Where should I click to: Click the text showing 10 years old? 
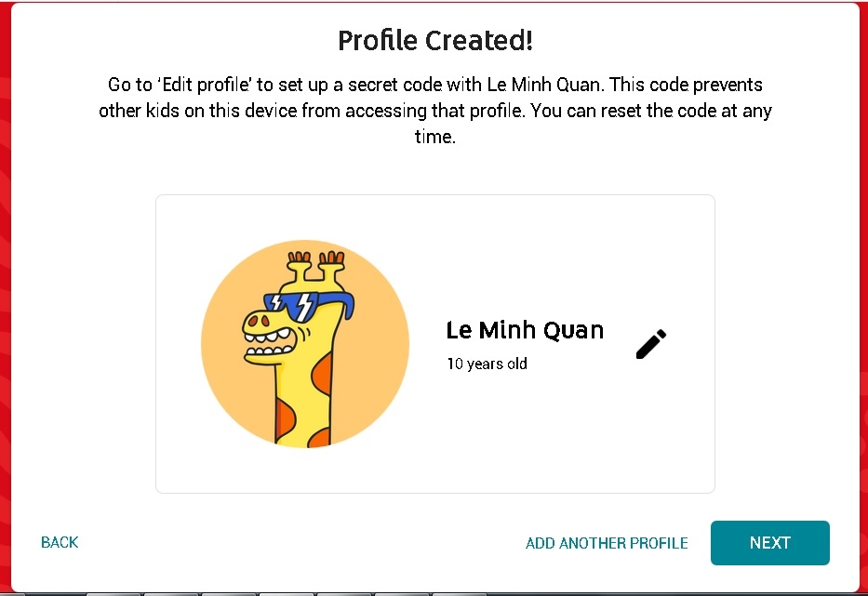487,364
